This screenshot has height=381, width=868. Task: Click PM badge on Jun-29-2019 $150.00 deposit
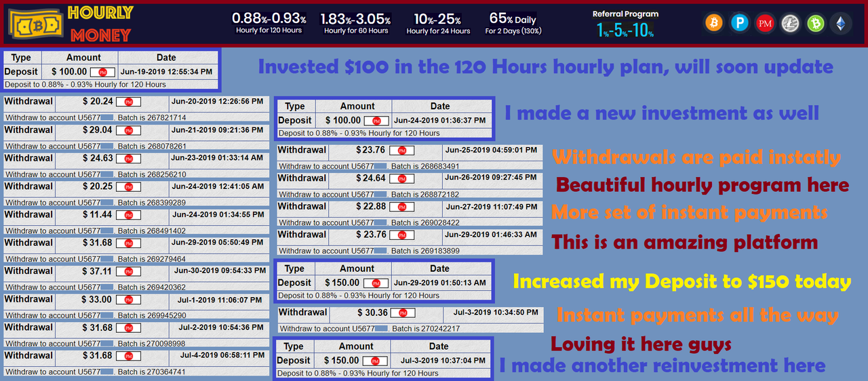(376, 283)
